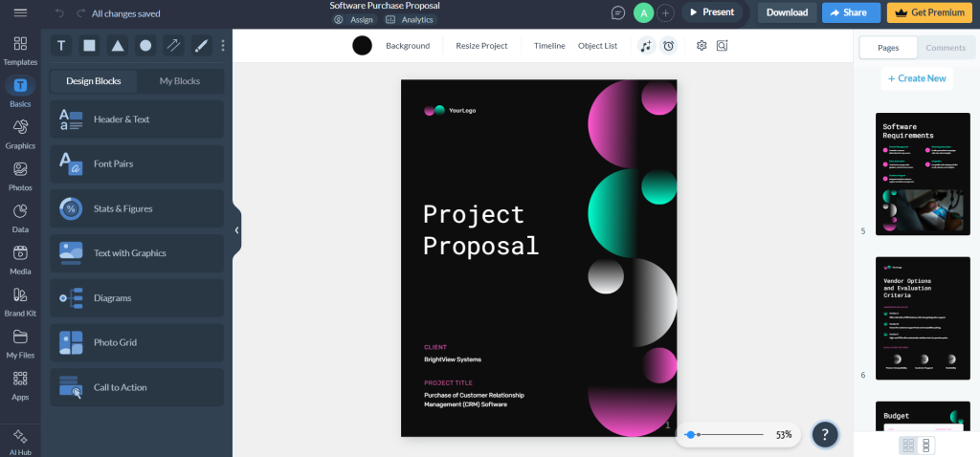This screenshot has height=457, width=980.
Task: Switch to list view of pages
Action: (926, 446)
